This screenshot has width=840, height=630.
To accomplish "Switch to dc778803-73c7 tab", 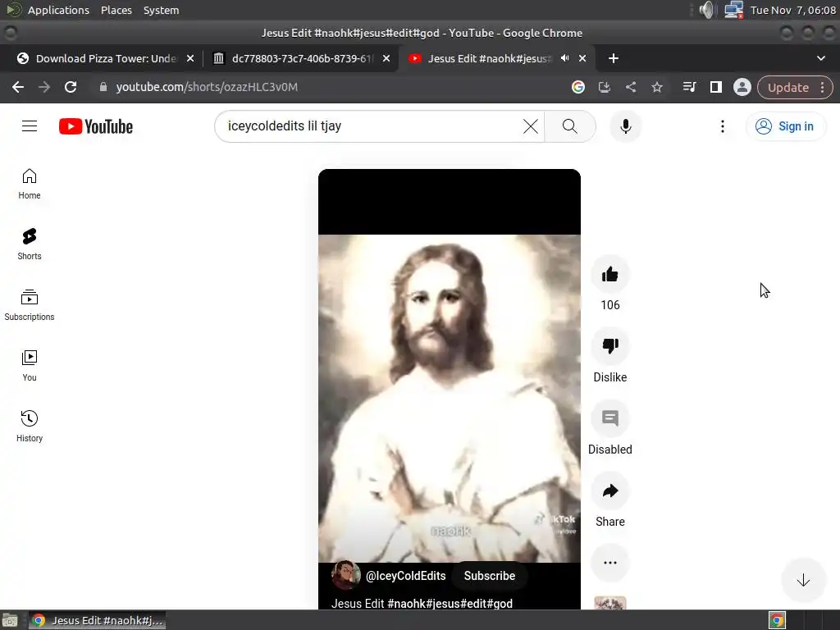I will click(302, 58).
